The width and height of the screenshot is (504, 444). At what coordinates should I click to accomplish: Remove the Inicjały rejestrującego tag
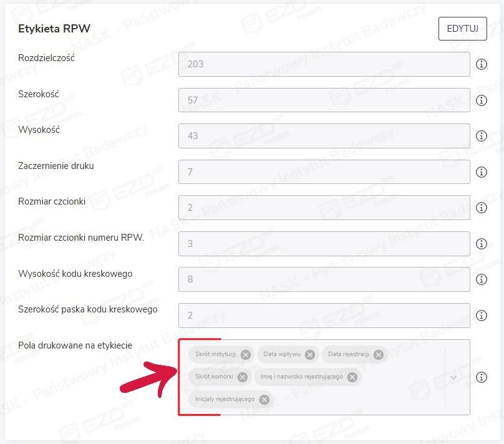[x=264, y=399]
